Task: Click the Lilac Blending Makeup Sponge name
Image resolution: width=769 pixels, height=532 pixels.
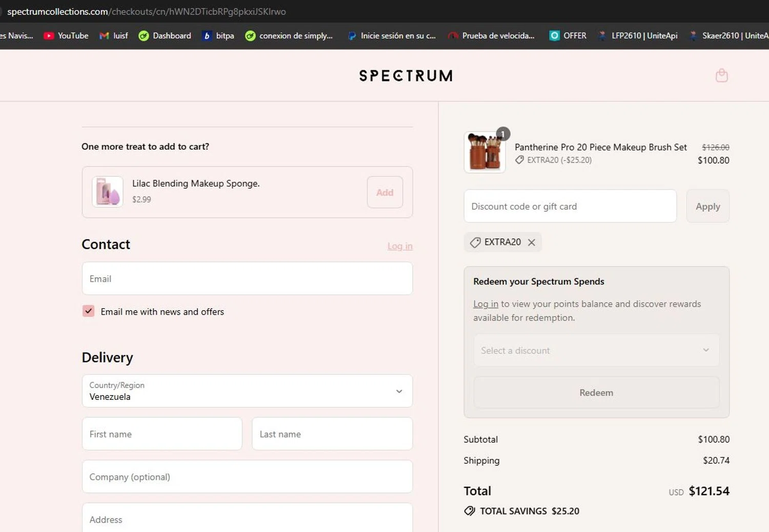Action: tap(196, 183)
